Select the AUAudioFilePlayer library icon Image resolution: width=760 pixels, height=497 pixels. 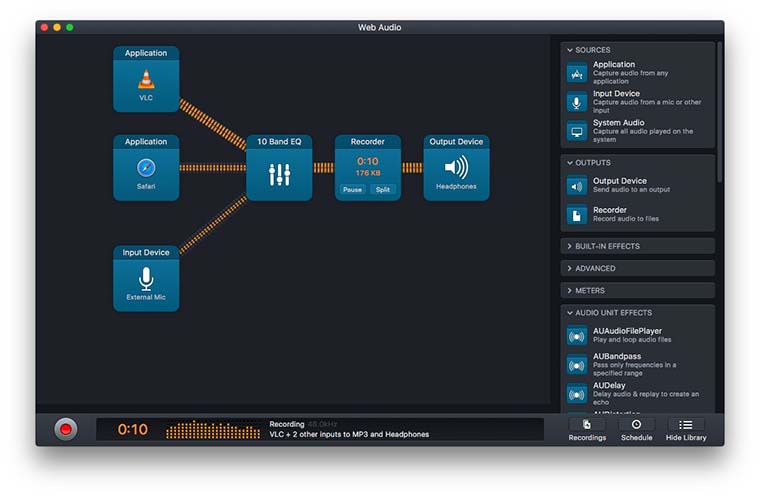click(x=577, y=336)
